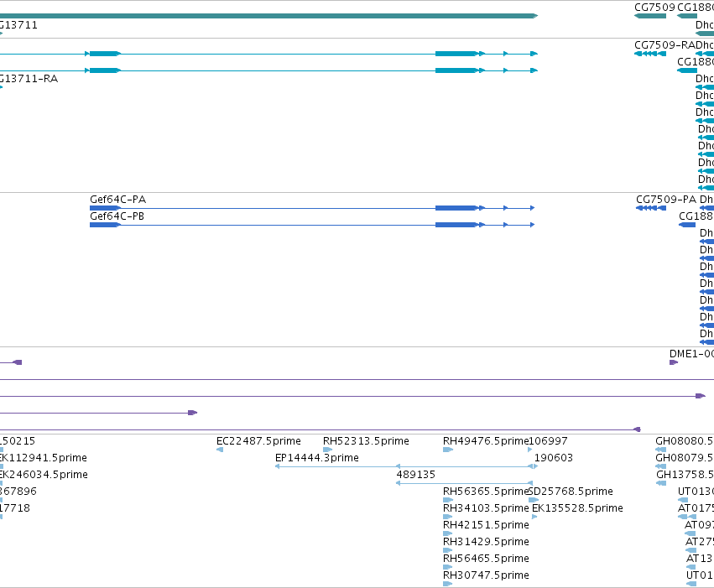Click the long dark teal gene bar at top

268,16
